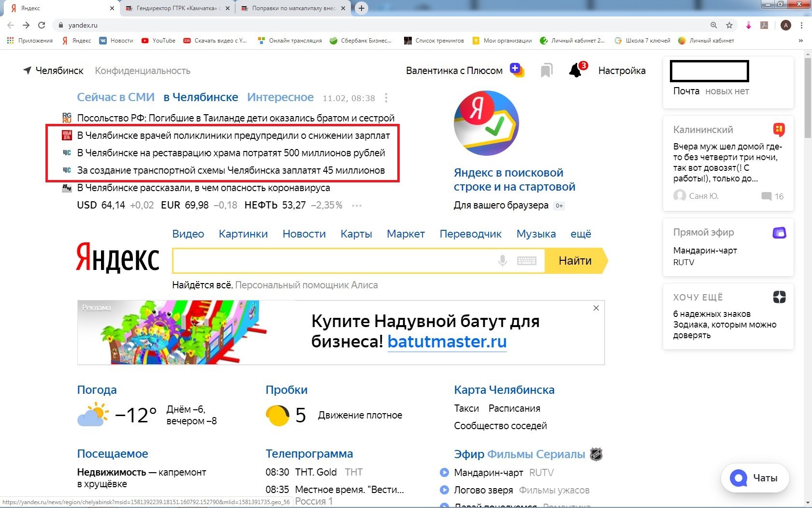Open the Пробки traffic heading link

[286, 390]
